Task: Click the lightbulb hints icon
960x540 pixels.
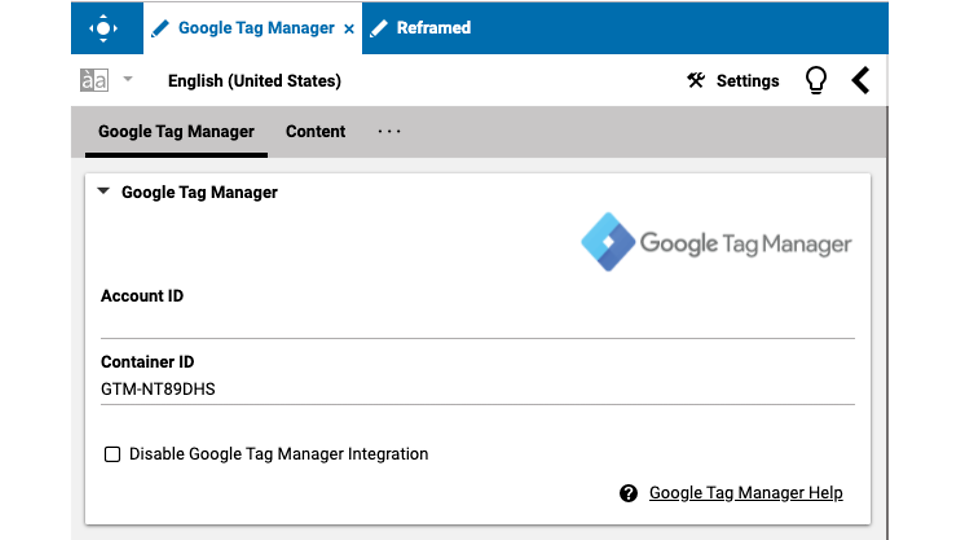Action: 816,81
